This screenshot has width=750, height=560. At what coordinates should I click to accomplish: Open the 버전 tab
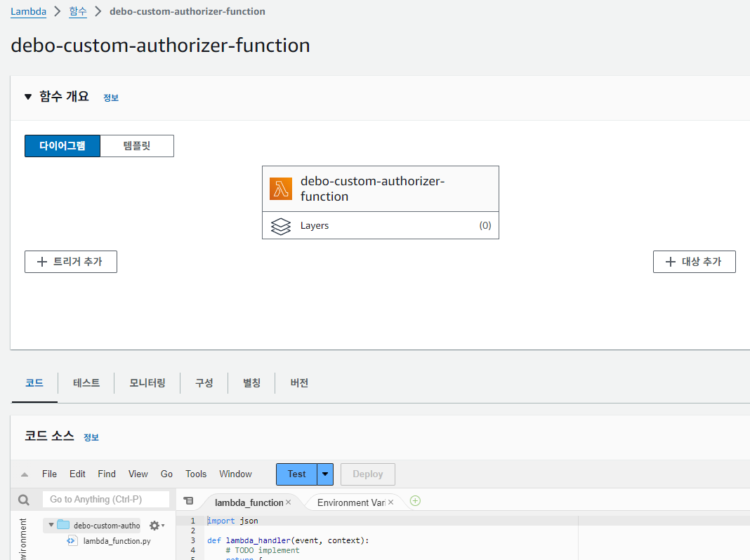click(x=299, y=382)
